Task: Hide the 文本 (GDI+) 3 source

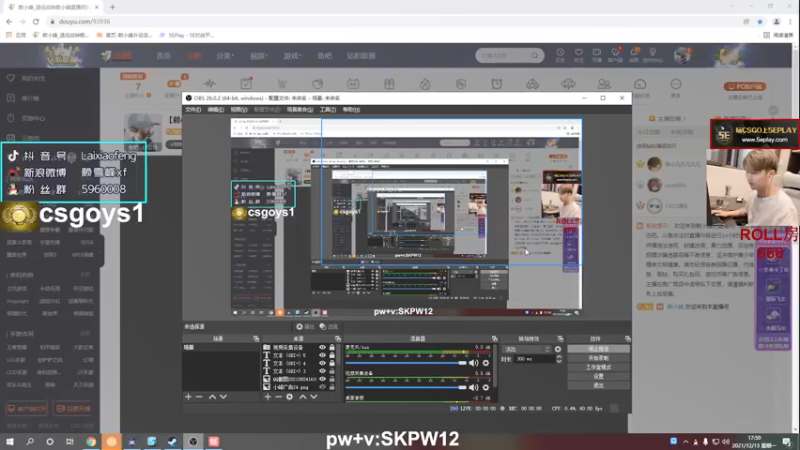Action: click(x=322, y=371)
